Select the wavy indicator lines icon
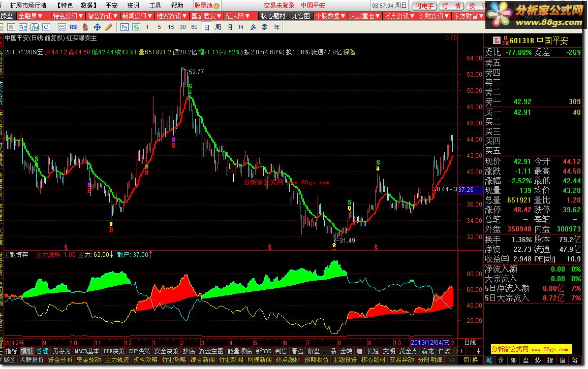The width and height of the screenshot is (588, 369). pyautogui.click(x=62, y=27)
